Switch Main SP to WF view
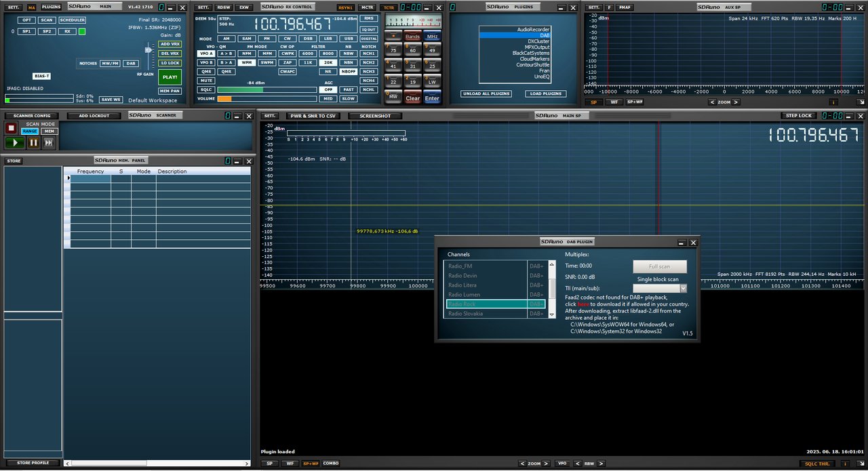 (x=290, y=464)
